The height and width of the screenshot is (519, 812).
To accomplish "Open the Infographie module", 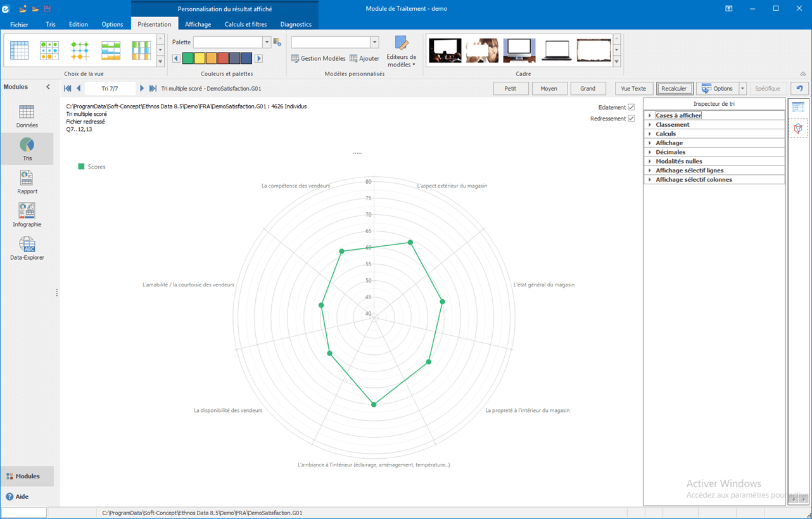I will [27, 215].
